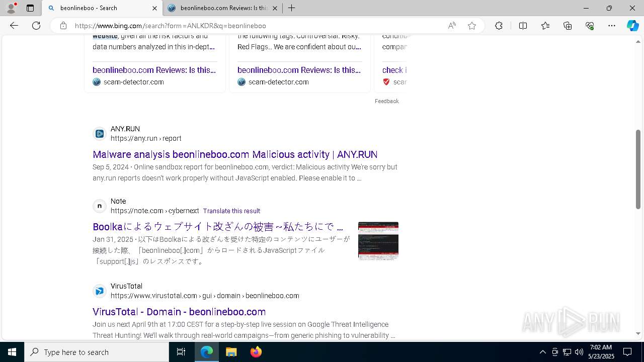Close the 'beonlineboo.com Reviews' tab
Viewport: 644px width, 362px height.
[275, 8]
